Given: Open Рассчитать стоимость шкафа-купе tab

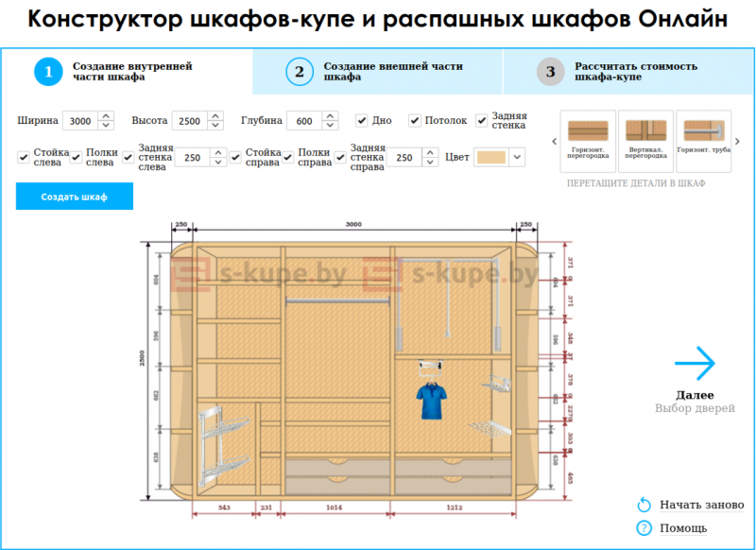Looking at the screenshot, I should [x=628, y=72].
